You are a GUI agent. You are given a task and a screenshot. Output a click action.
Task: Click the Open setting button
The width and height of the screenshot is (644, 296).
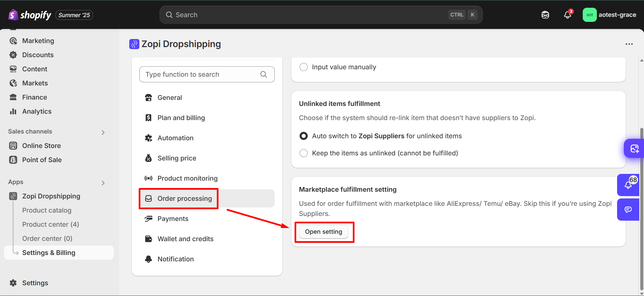click(324, 232)
